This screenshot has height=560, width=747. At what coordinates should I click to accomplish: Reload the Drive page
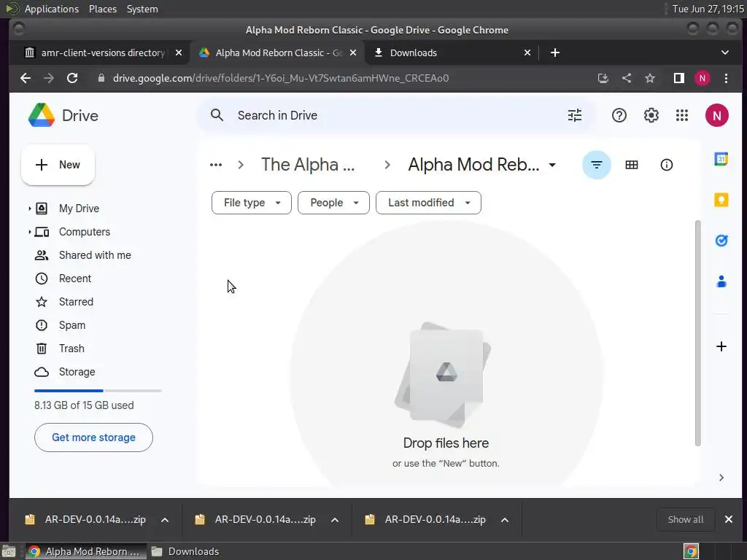pos(72,78)
